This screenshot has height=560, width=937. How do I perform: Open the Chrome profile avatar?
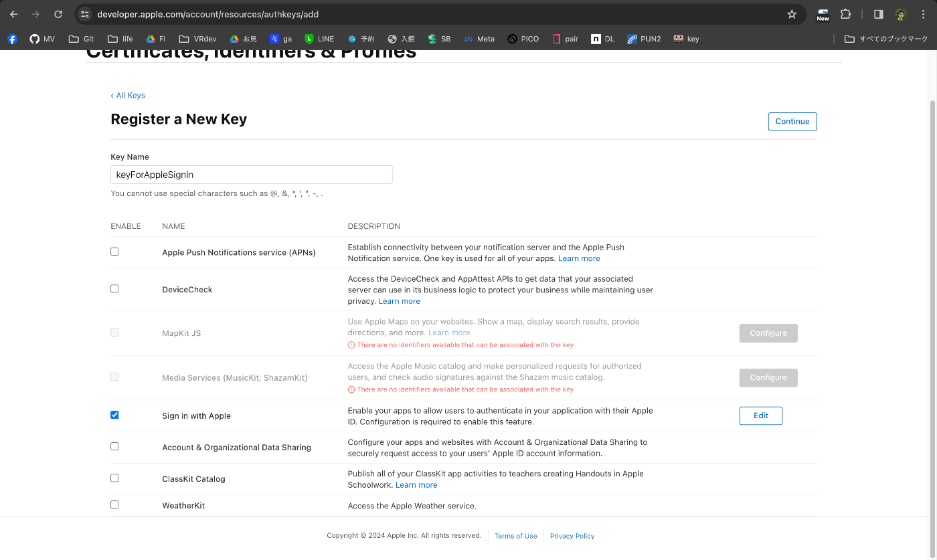click(901, 14)
